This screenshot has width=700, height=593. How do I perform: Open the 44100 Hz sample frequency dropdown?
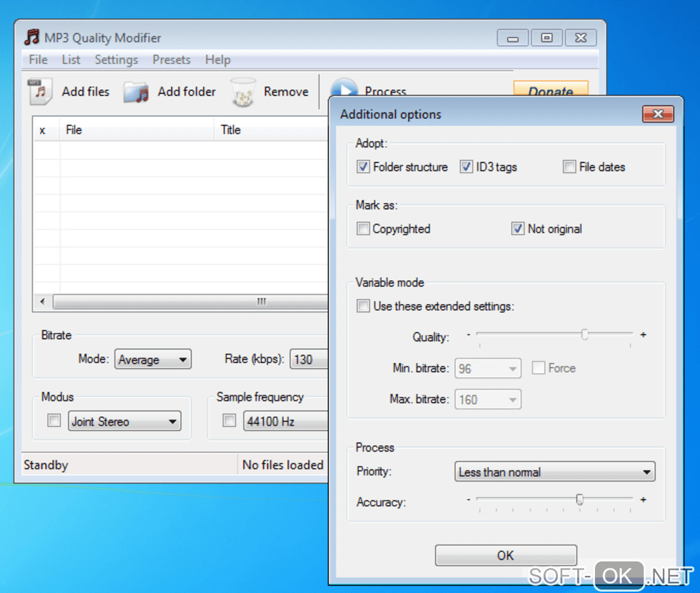(285, 421)
